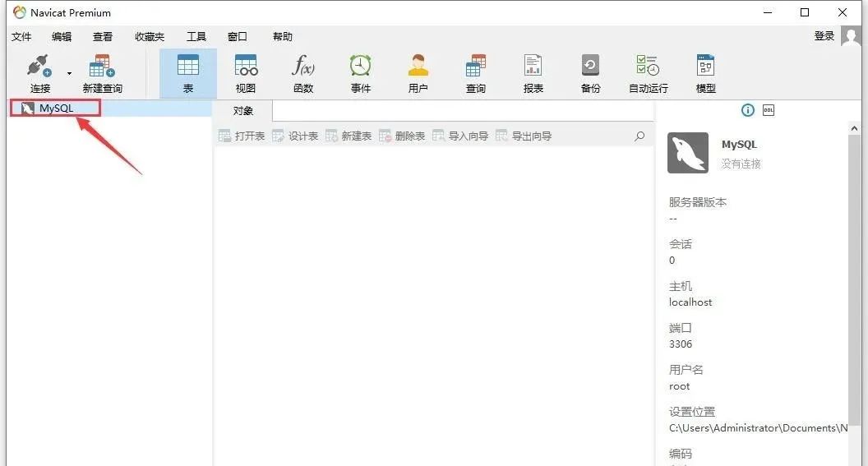
Task: Open the View (查看) menu
Action: [103, 36]
